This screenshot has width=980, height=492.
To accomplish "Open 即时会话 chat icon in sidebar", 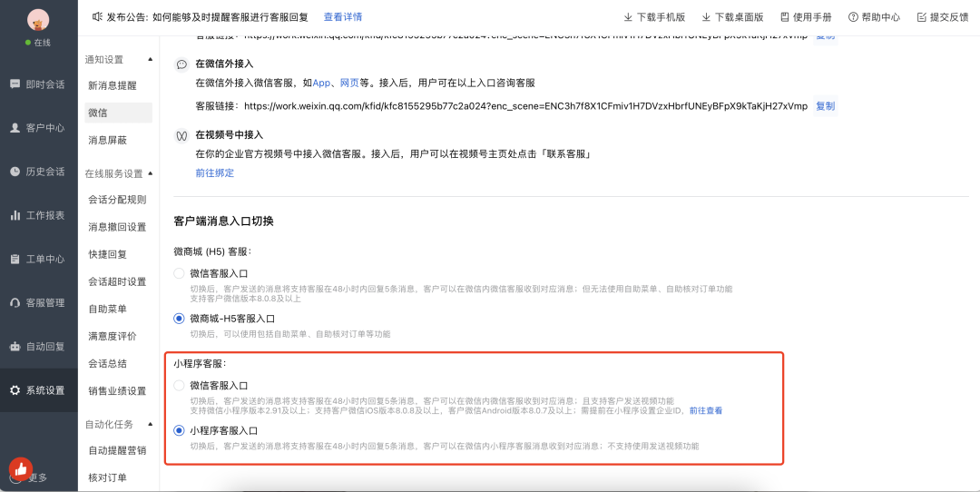I will pos(15,84).
